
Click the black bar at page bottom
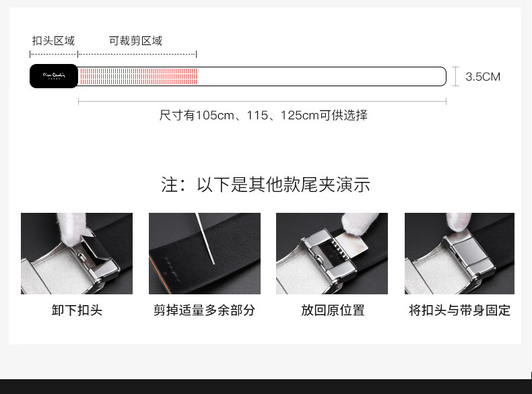[x=266, y=387]
